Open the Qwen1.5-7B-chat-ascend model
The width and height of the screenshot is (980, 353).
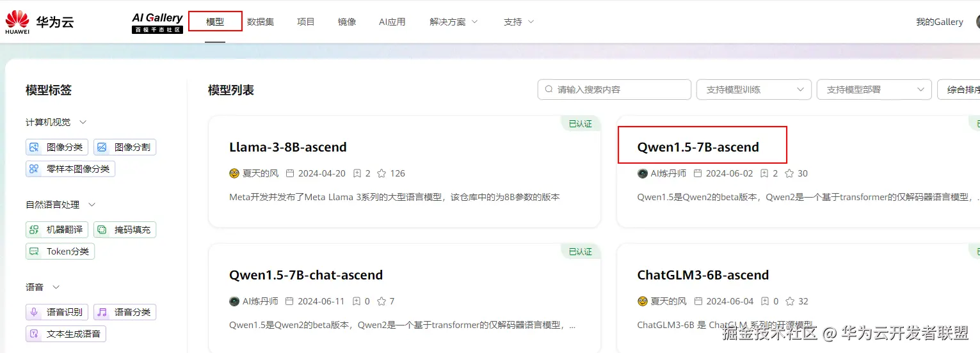pyautogui.click(x=306, y=275)
